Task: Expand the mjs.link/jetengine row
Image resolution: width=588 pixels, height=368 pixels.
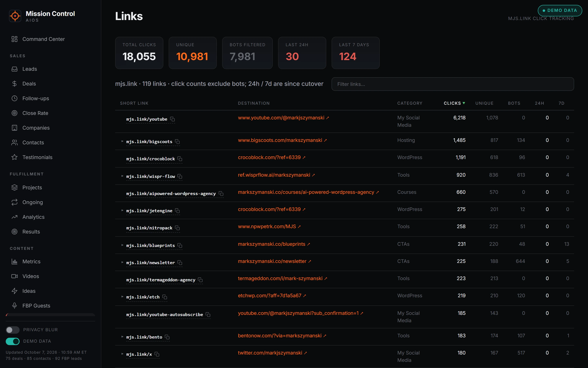Action: click(122, 210)
